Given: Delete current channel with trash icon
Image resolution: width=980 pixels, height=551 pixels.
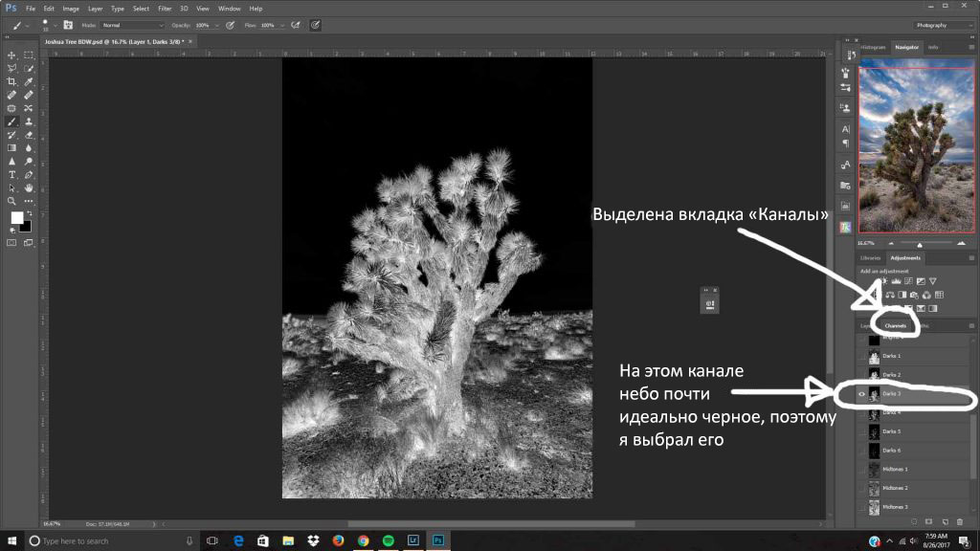Looking at the screenshot, I should (x=960, y=521).
